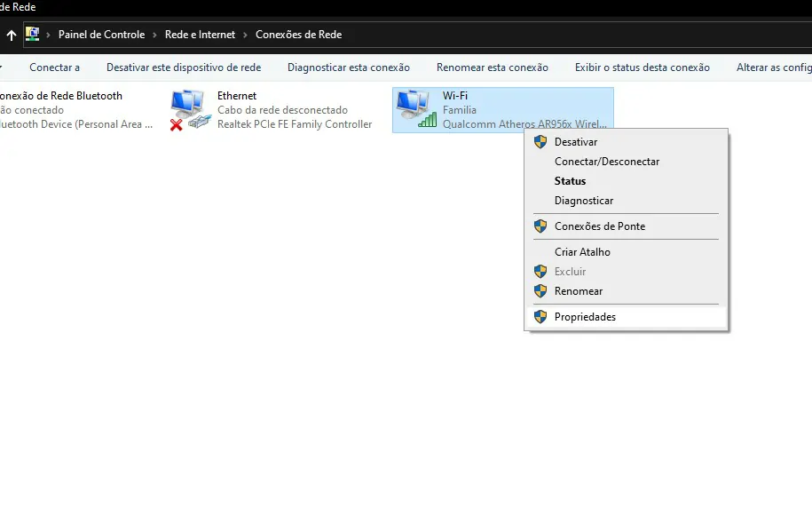
Task: Select Criar Atalho menu entry
Action: pos(627,252)
